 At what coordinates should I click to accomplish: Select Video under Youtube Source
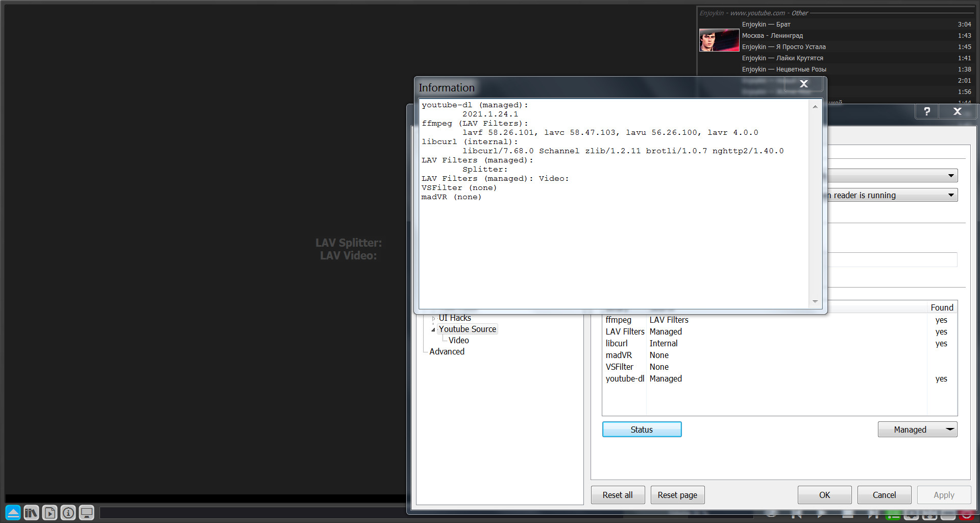(458, 340)
